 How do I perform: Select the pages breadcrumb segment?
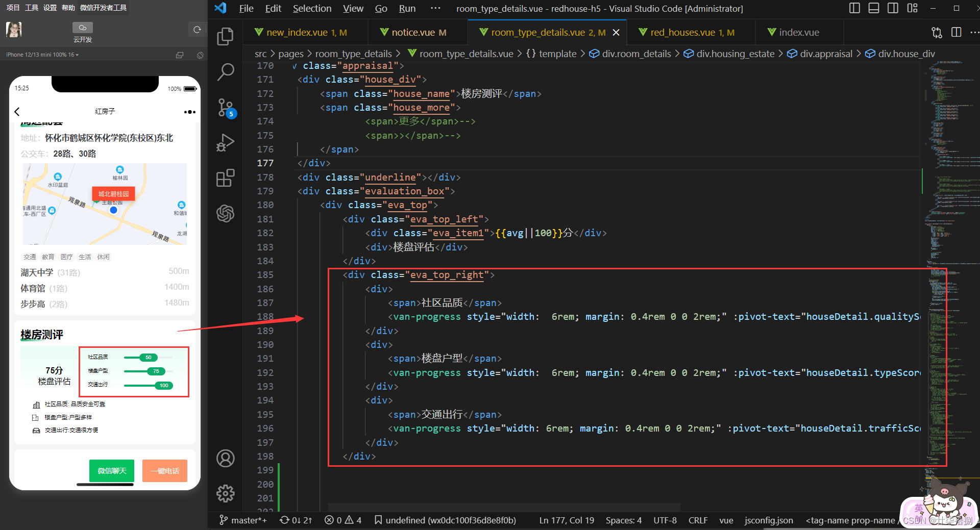tap(291, 54)
